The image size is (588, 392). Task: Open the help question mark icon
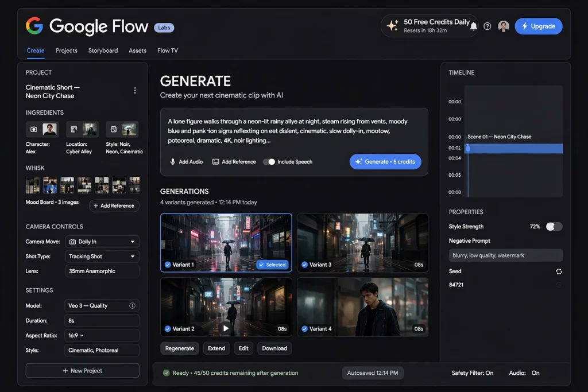click(487, 26)
